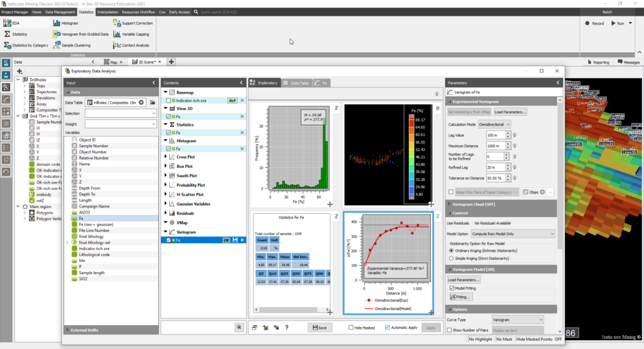The height and width of the screenshot is (349, 644).
Task: Click pin icon below Contents list
Action: tap(239, 327)
